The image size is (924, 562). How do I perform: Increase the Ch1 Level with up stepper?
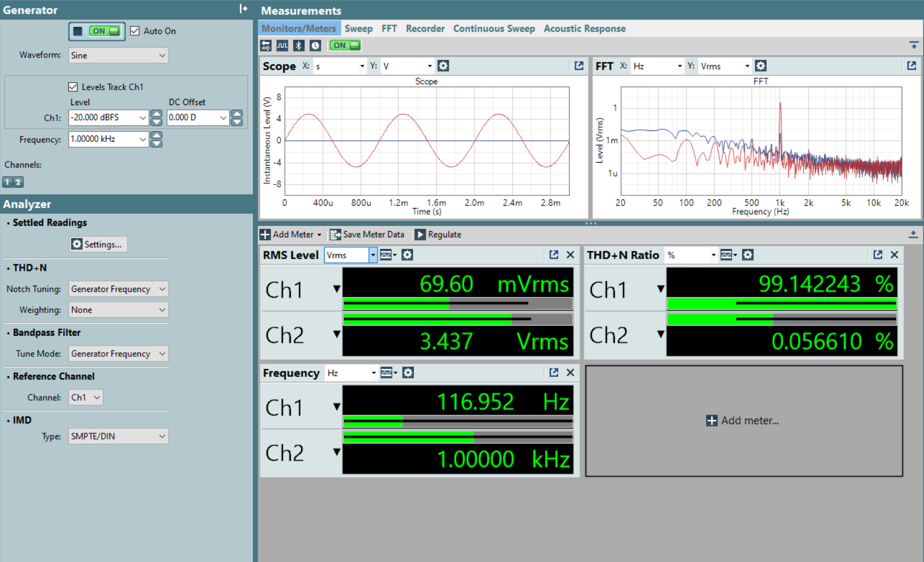(x=156, y=114)
